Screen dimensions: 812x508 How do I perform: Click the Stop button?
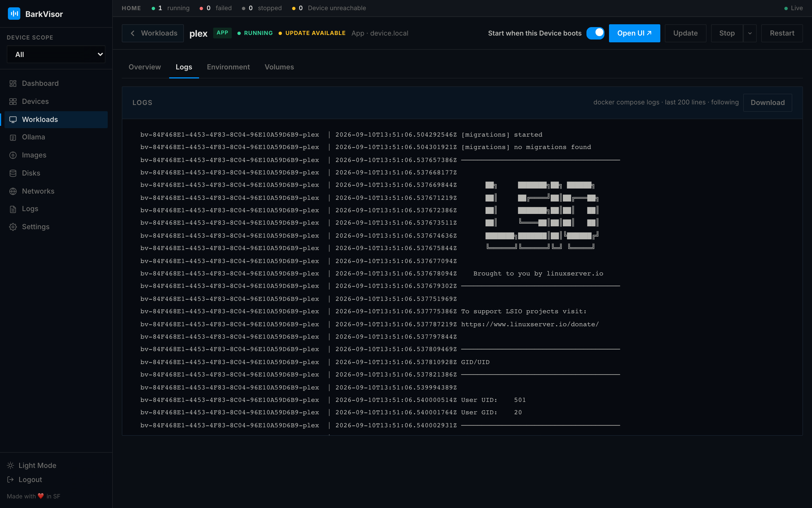point(727,33)
